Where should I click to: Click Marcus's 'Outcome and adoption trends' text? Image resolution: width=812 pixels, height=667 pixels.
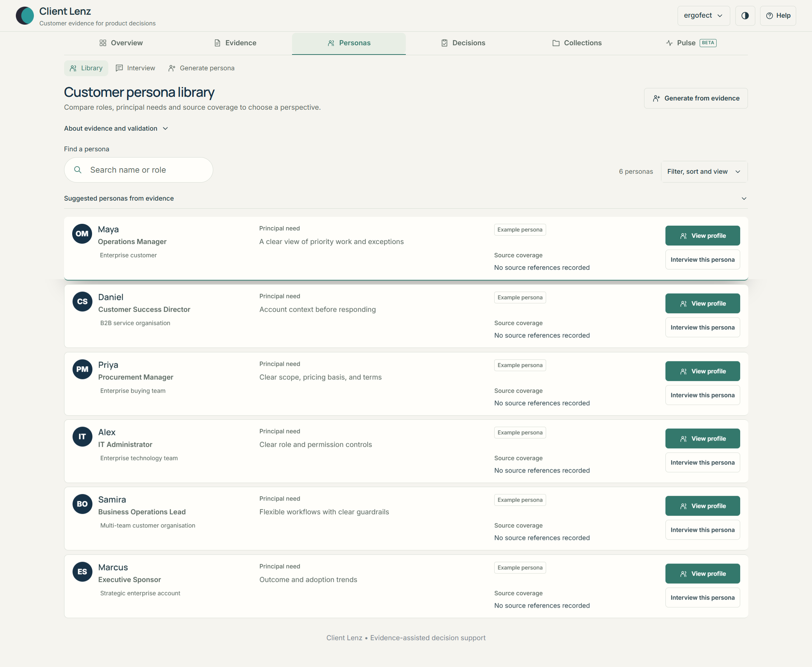[308, 580]
